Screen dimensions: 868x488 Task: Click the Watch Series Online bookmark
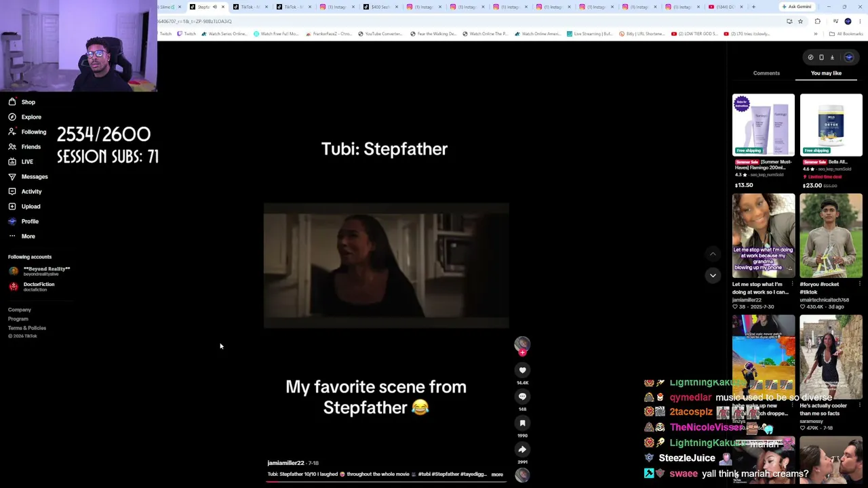coord(224,34)
